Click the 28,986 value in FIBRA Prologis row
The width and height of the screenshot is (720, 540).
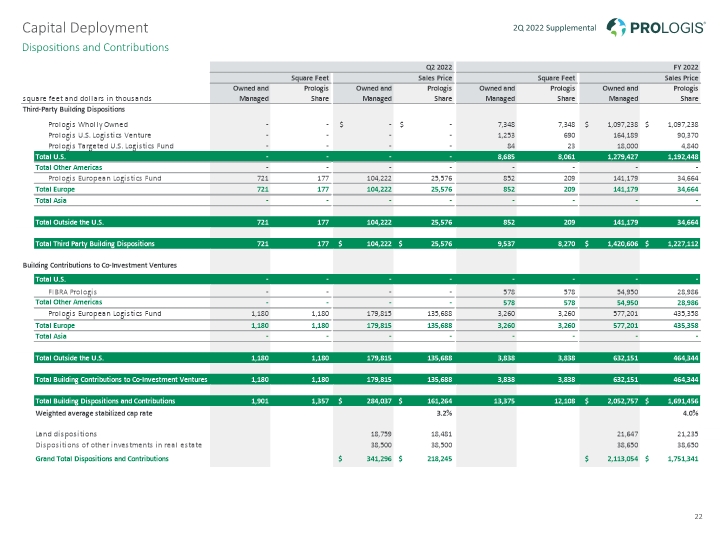click(x=687, y=292)
